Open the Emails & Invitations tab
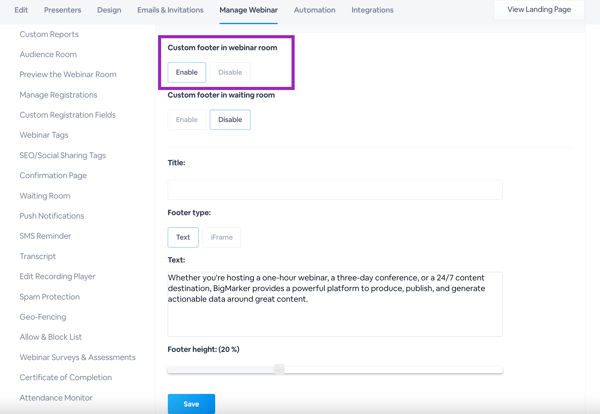This screenshot has width=600, height=414. point(170,10)
